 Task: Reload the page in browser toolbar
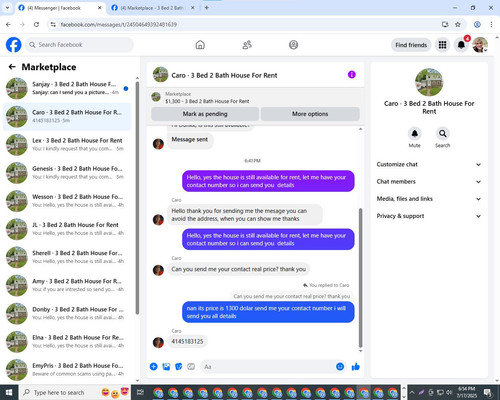(x=36, y=24)
